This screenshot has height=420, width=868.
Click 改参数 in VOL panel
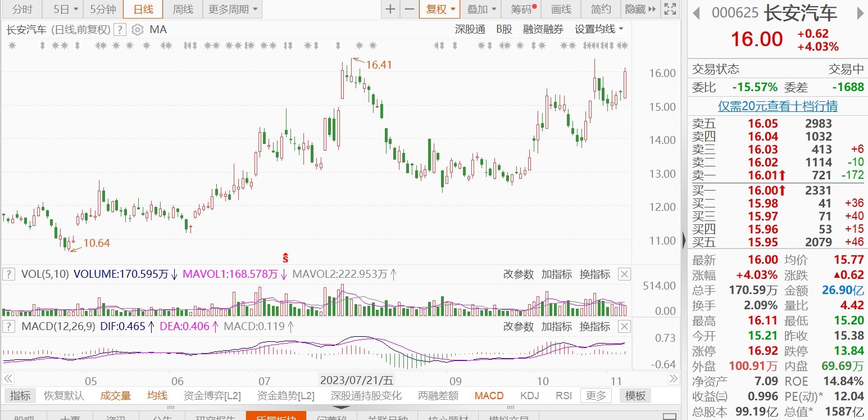point(518,274)
